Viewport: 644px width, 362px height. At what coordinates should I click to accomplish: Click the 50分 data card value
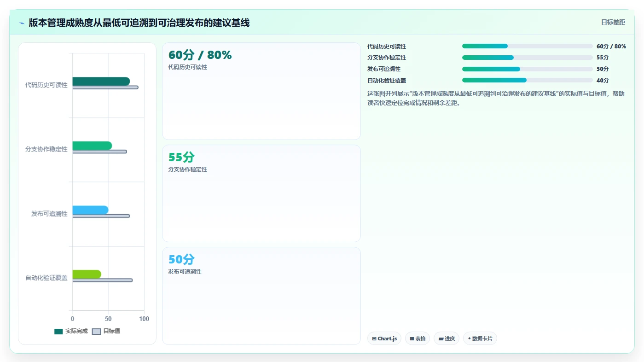pos(181,259)
